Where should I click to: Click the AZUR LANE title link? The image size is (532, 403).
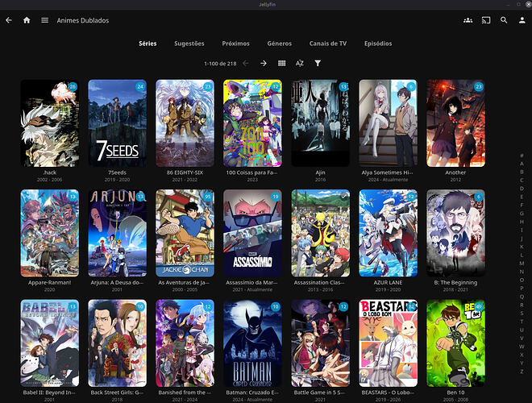tap(389, 283)
